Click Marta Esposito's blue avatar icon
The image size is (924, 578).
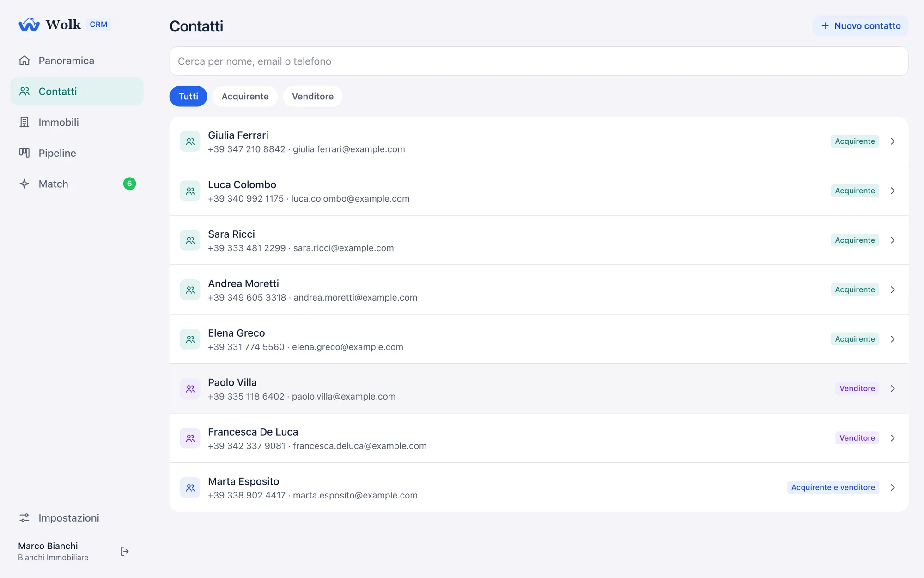190,488
